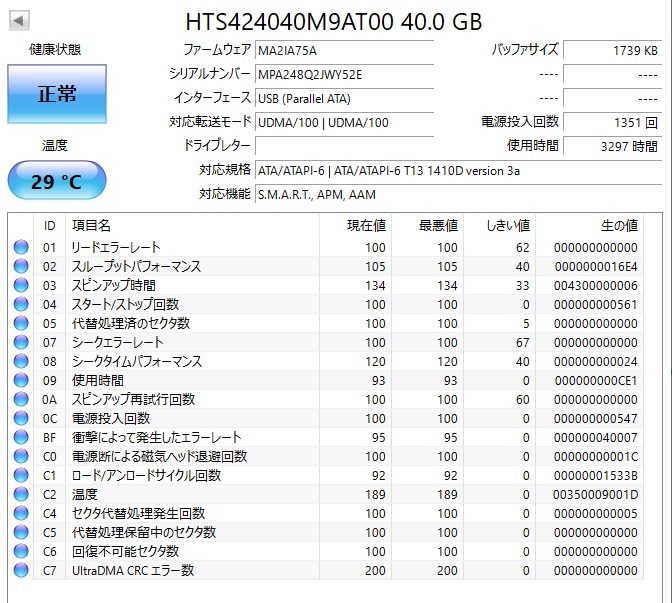Select the シークエラーレート attribute name
The width and height of the screenshot is (672, 603).
(x=117, y=342)
